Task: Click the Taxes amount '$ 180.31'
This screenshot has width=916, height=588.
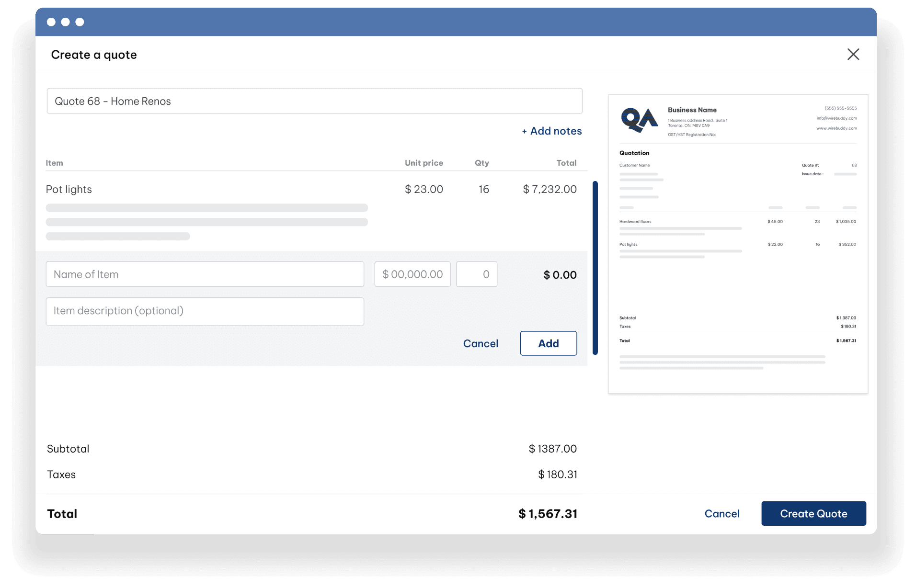Action: 558,475
